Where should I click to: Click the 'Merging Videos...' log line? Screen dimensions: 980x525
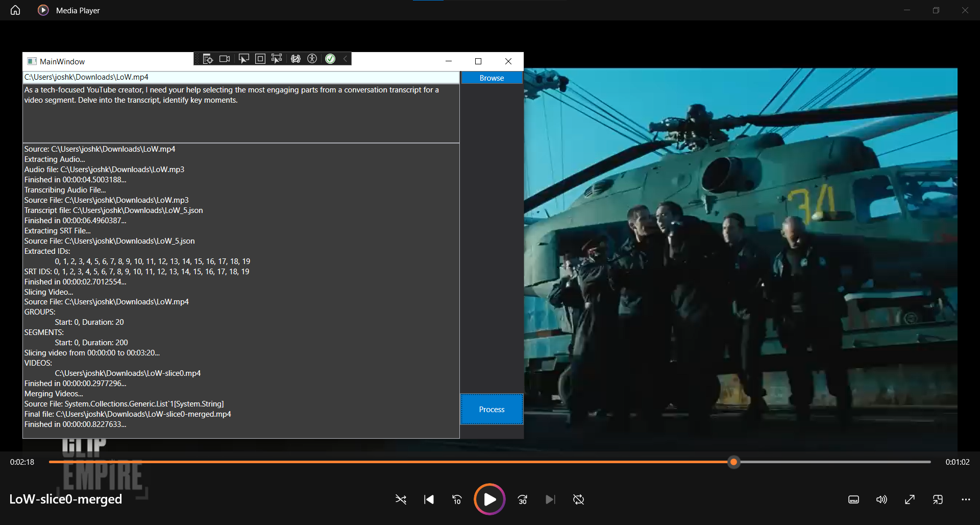[54, 394]
